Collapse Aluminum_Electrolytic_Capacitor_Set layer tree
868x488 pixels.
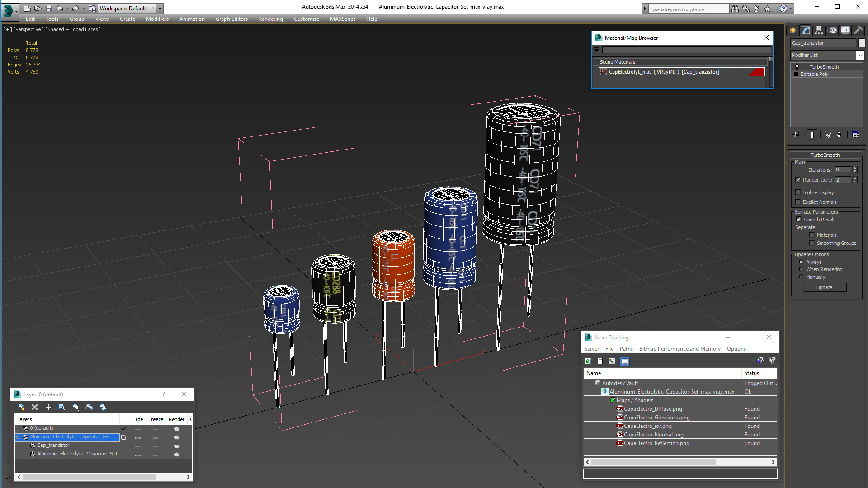click(19, 437)
